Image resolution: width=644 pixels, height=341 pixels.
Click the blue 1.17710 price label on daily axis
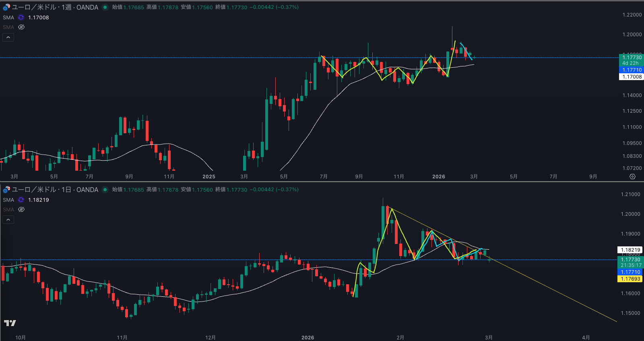630,272
